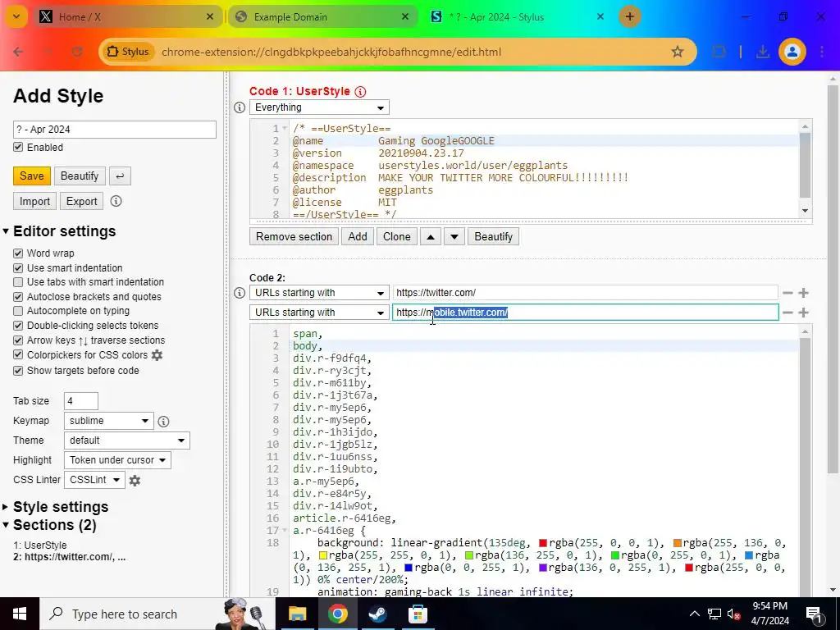Open Keymap sublime dropdown
The height and width of the screenshot is (630, 840).
point(109,421)
